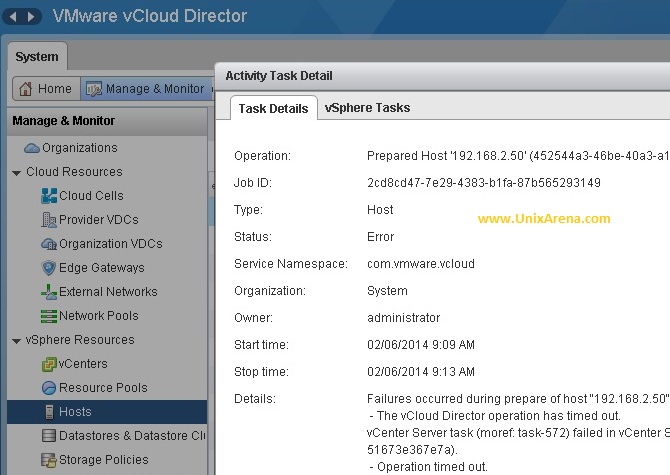The width and height of the screenshot is (670, 475).
Task: Click the Organization value 'System'
Action: tap(387, 291)
